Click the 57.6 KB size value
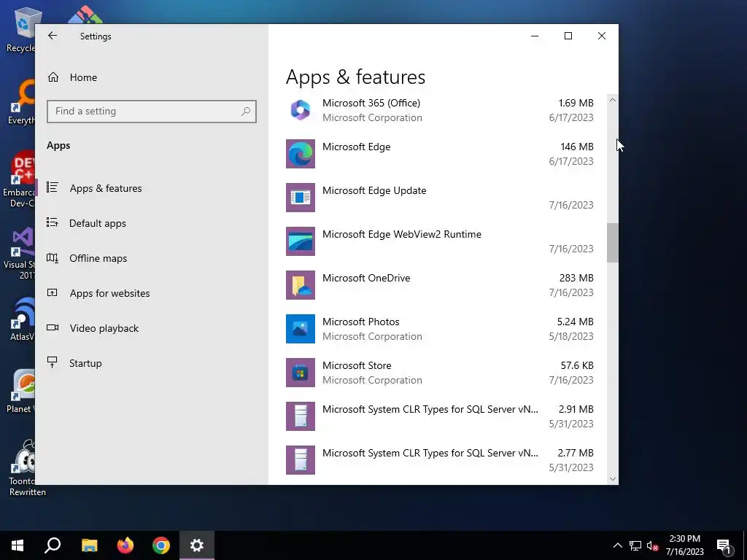Screen dimensions: 747x560 (x=577, y=366)
